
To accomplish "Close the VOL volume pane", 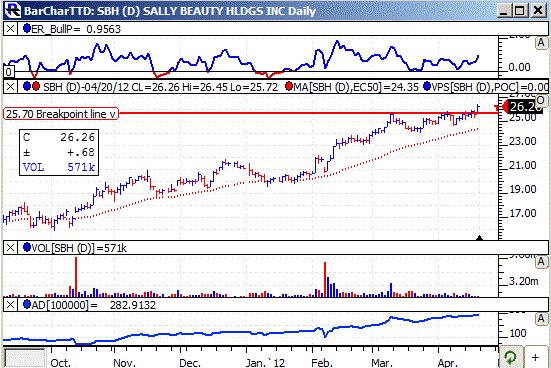I will 10,248.
